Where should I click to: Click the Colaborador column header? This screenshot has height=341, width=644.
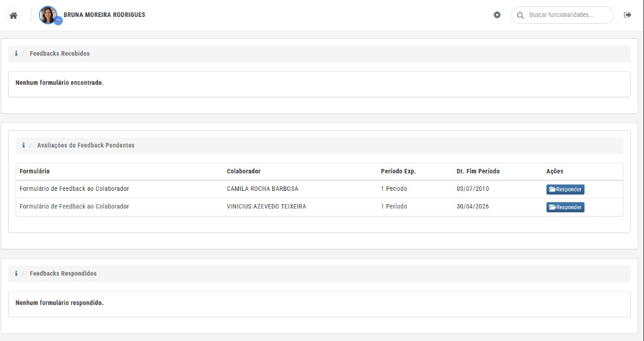[x=243, y=171]
